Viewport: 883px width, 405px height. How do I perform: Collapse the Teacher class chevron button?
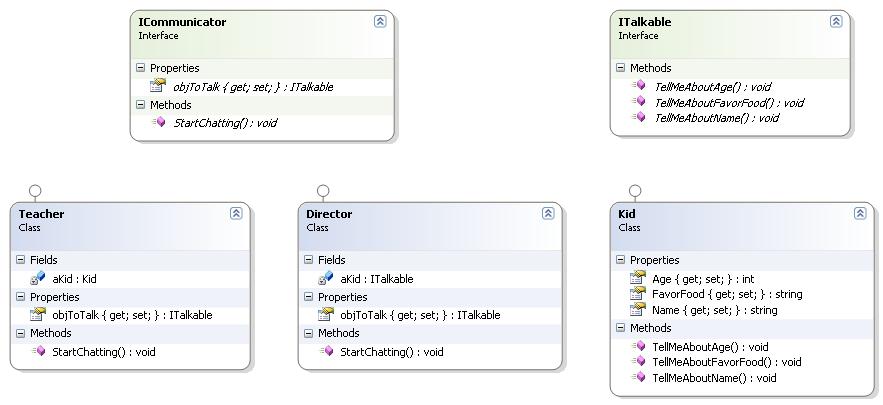237,213
